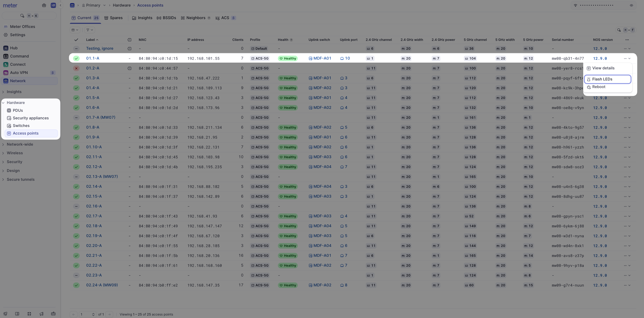Click the rocket icon in the bottom toolbar
The image size is (644, 318).
5,314
